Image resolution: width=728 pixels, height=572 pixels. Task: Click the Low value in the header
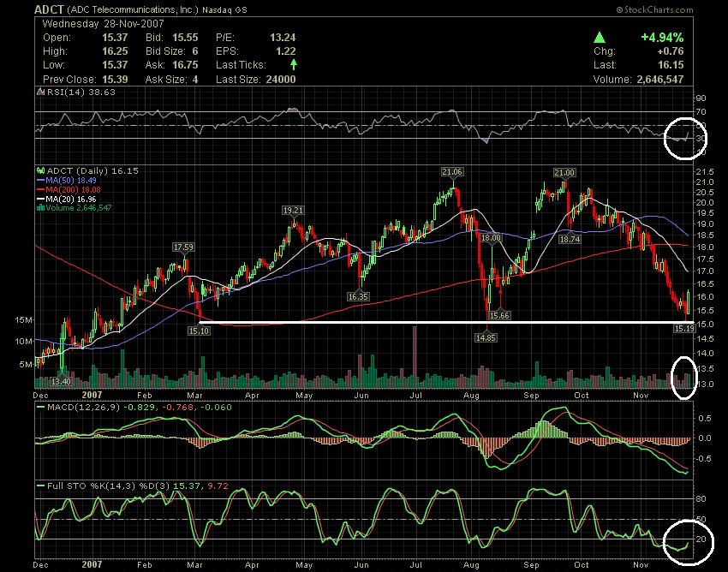coord(115,65)
